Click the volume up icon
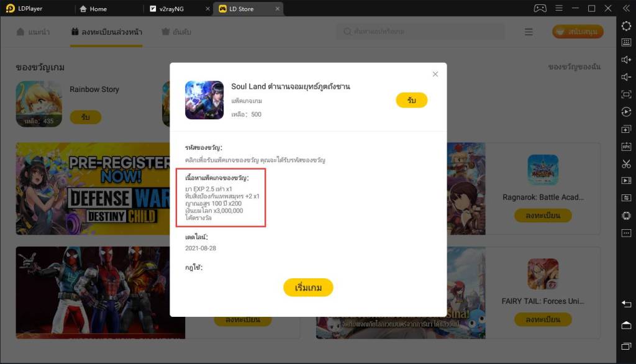 click(626, 60)
